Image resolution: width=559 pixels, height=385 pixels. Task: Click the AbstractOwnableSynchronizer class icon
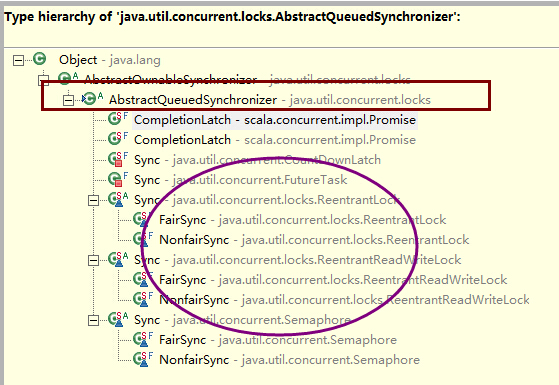pyautogui.click(x=65, y=78)
